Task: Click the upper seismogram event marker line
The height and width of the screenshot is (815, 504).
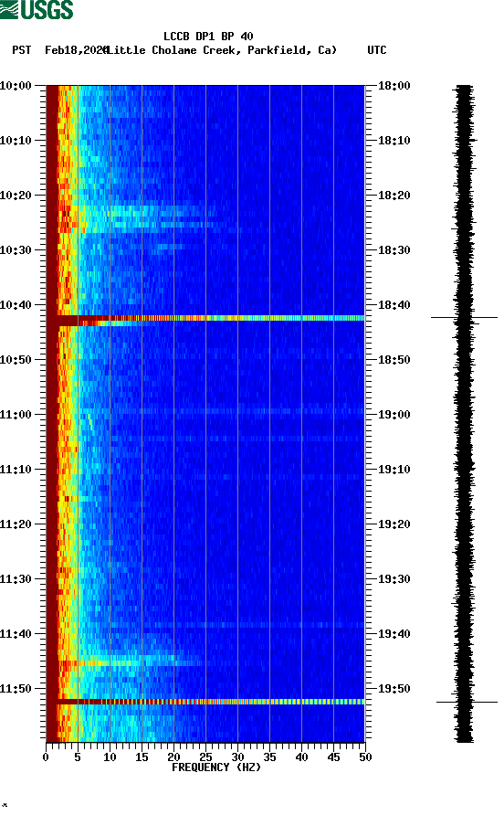Action: 464,317
